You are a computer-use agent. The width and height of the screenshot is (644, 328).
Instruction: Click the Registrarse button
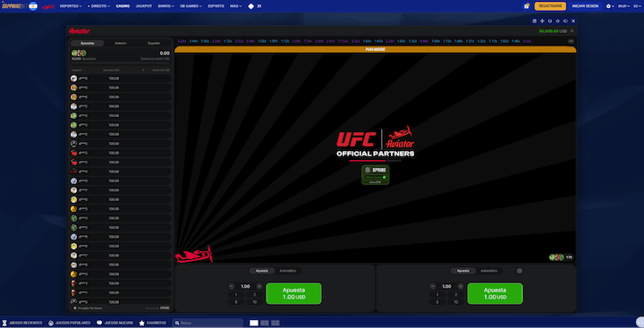pyautogui.click(x=550, y=6)
